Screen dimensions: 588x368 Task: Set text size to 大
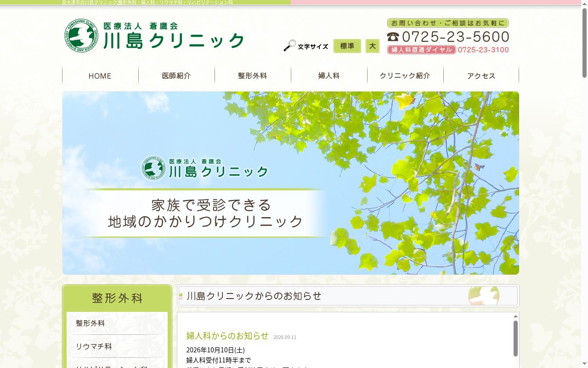click(373, 46)
